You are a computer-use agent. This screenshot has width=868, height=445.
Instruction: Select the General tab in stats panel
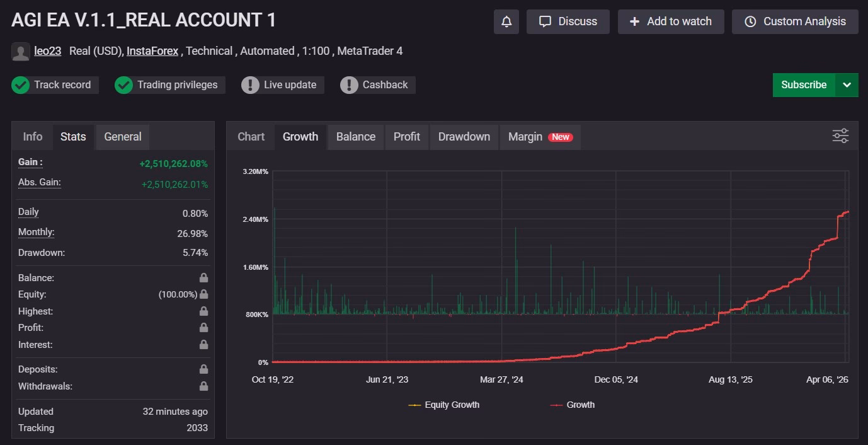[x=122, y=137]
